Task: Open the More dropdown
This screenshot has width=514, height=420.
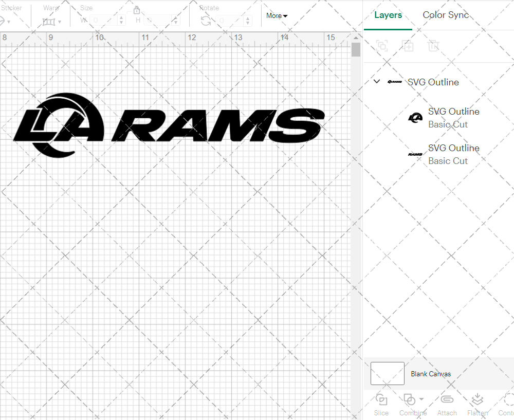Action: coord(276,15)
